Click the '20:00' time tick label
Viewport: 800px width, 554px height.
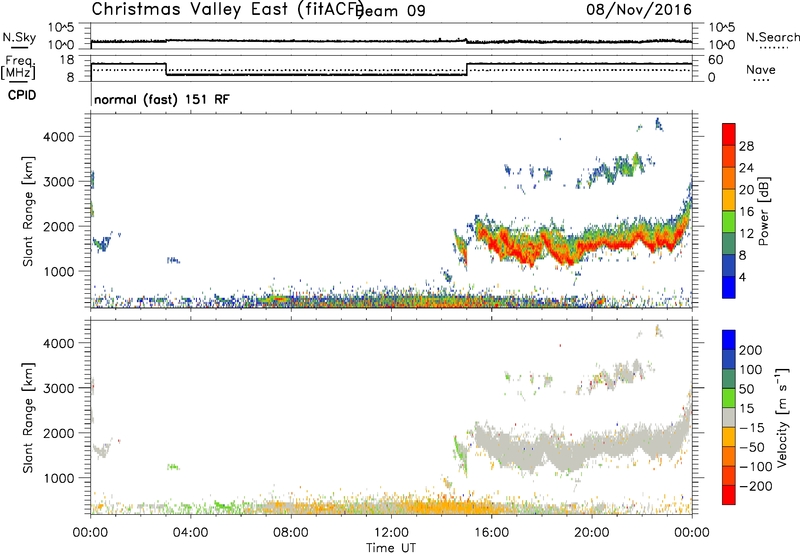[x=592, y=533]
